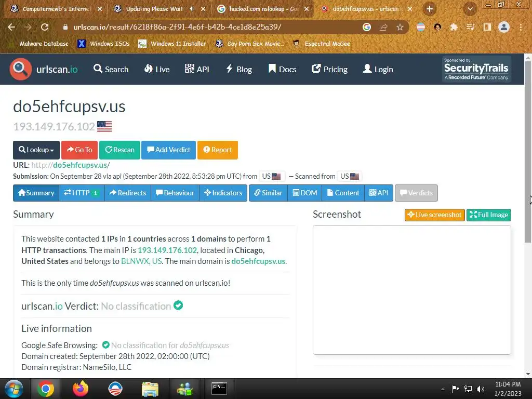Open Pricing in the urlscan navbar
Screen dimensions: 532x399
point(329,69)
